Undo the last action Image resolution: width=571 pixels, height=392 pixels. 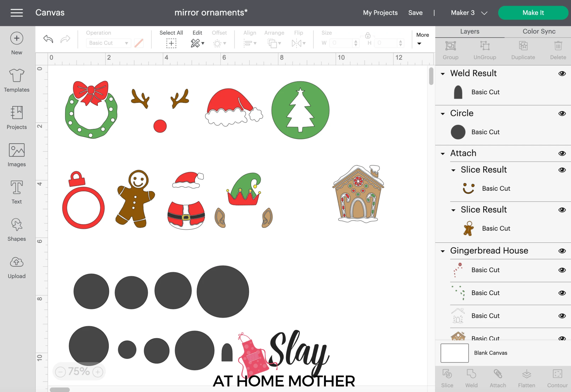[x=48, y=39]
